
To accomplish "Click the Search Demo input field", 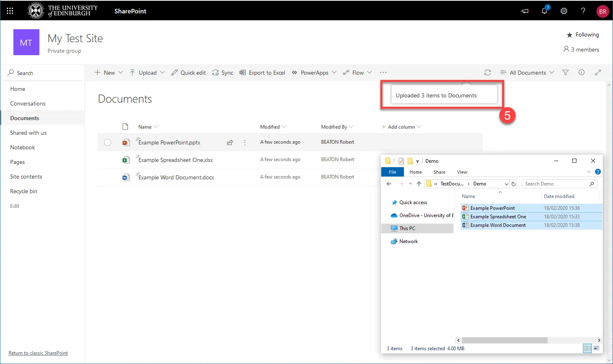I will [556, 183].
